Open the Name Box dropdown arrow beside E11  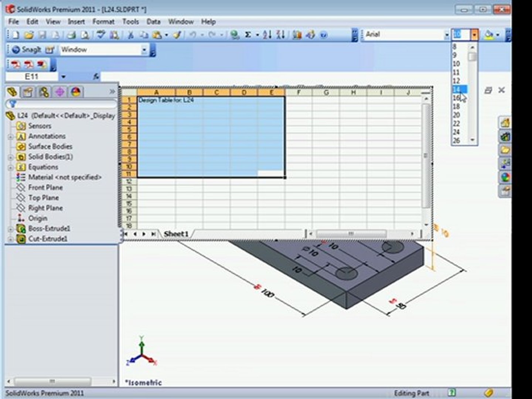tap(64, 77)
